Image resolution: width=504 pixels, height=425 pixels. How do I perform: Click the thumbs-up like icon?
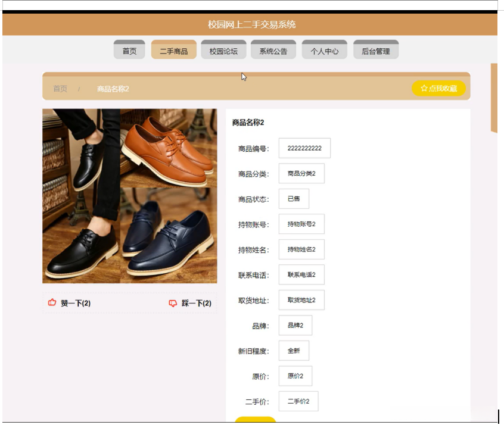[x=52, y=302]
